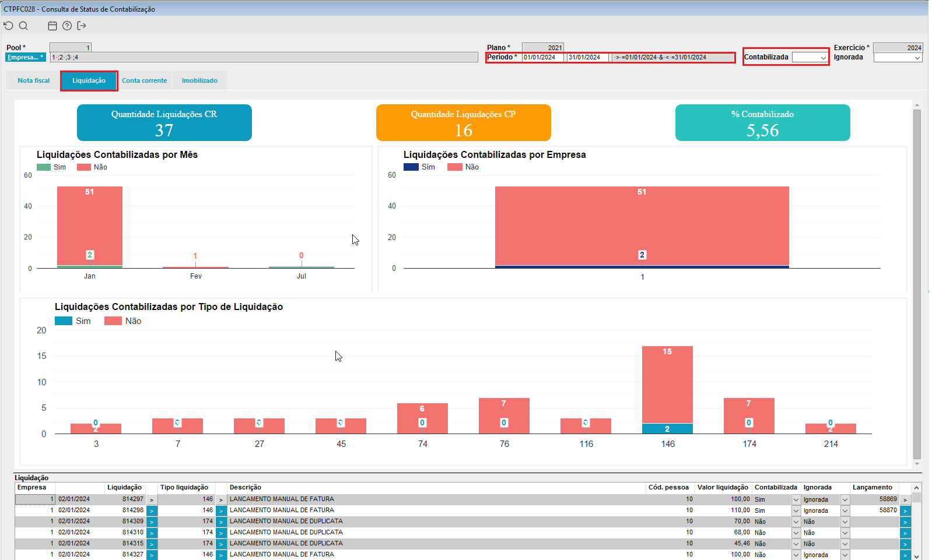Open Contabilizada dropdown in 814309 row
Screen dimensions: 932x560
pos(796,522)
